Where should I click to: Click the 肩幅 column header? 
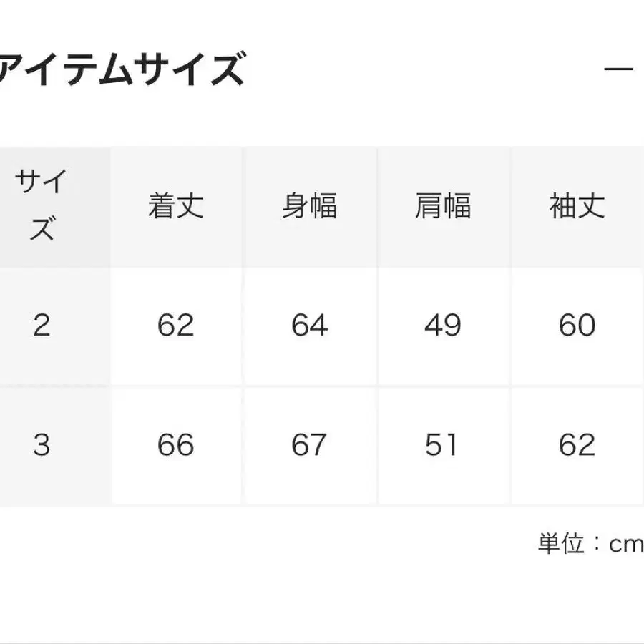(x=443, y=207)
